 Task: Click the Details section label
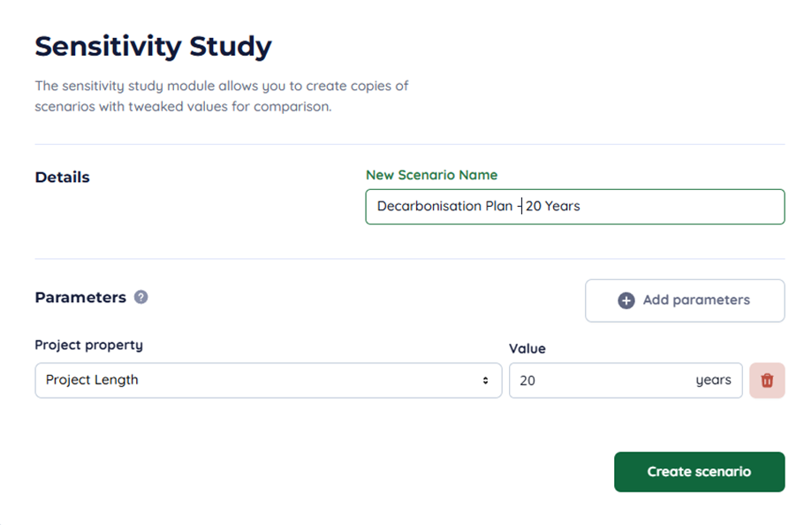(x=61, y=177)
